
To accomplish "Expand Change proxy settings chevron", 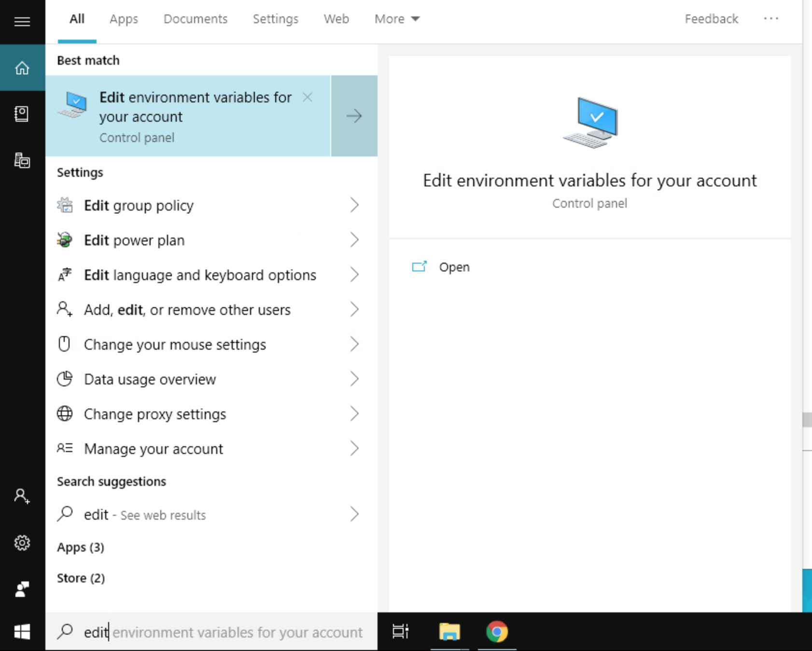I will 354,414.
